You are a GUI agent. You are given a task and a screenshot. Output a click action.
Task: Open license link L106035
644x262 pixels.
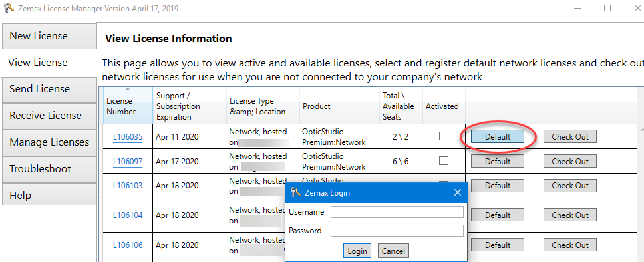click(128, 137)
